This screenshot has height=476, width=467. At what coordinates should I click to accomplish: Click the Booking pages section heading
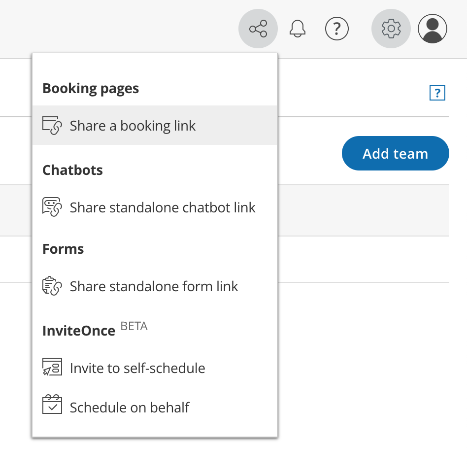[91, 88]
